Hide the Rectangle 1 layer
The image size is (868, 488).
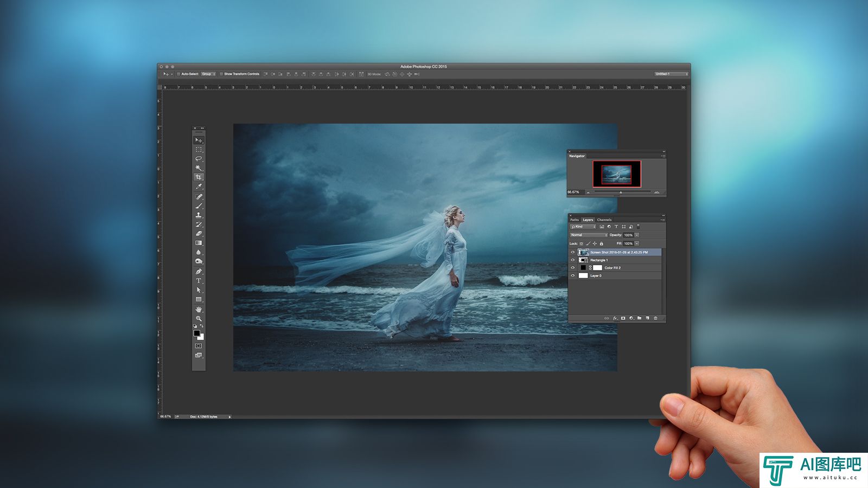(x=572, y=260)
